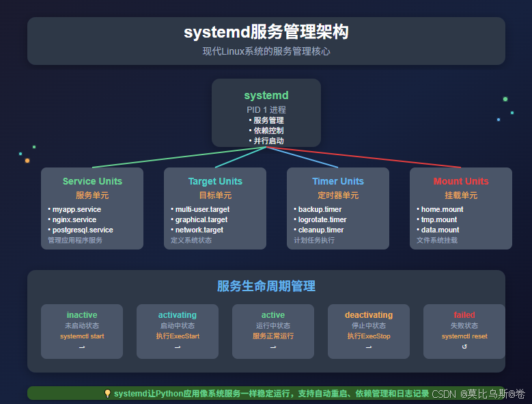Click logrotate.timer list entry
The width and height of the screenshot is (532, 404).
[x=320, y=219]
